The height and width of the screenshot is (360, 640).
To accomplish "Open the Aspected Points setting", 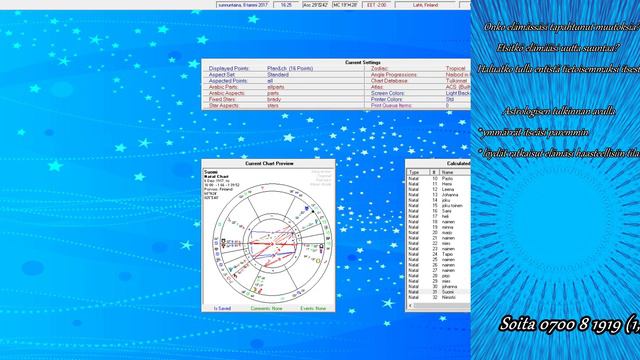I will [x=228, y=81].
